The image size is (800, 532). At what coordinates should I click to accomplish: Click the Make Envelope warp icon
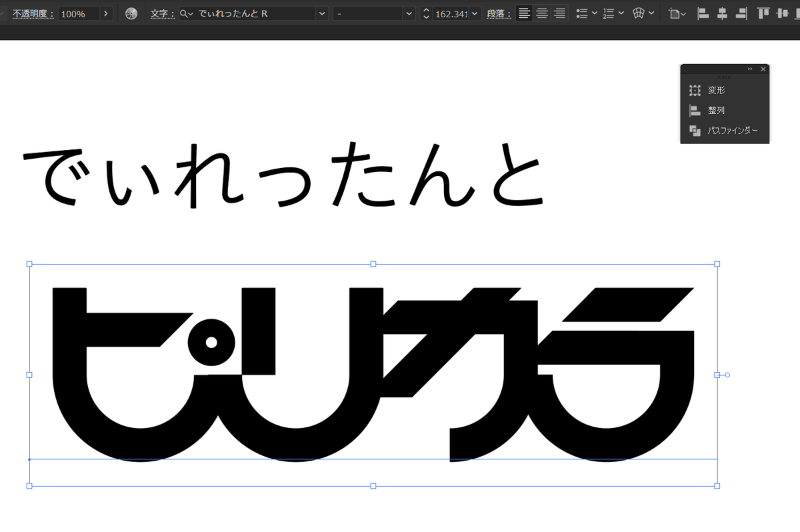(639, 13)
